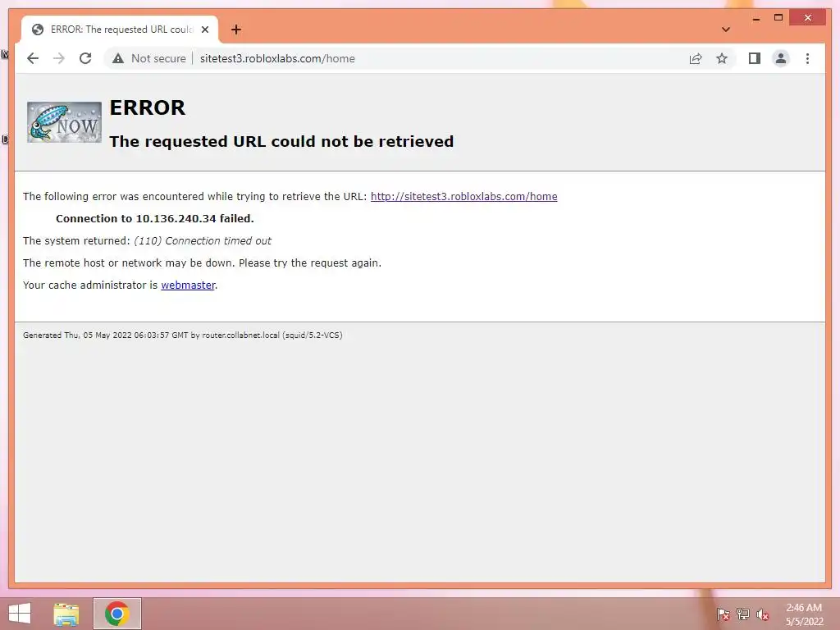The image size is (840, 630).
Task: Click "The requested URL could not be retrieved" heading
Action: [x=281, y=141]
